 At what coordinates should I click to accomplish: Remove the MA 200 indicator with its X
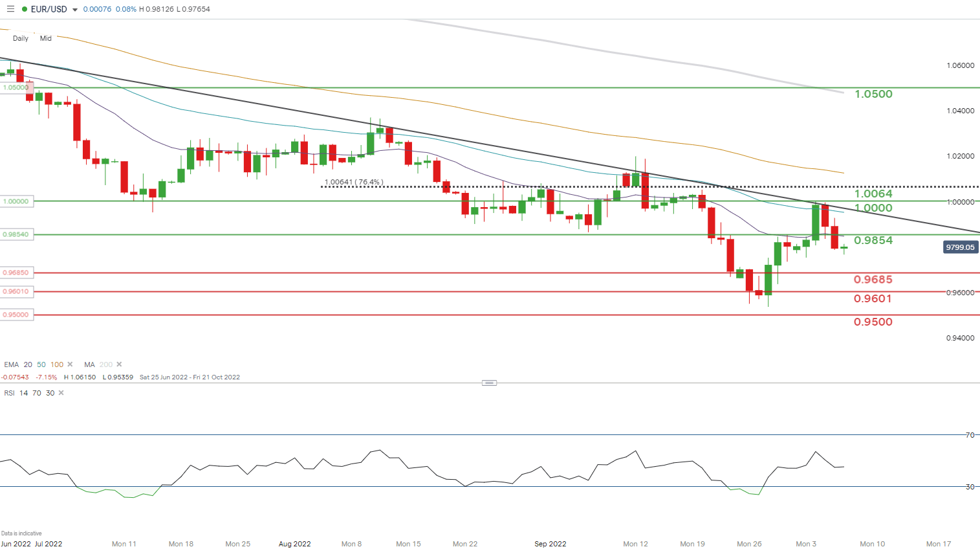119,364
